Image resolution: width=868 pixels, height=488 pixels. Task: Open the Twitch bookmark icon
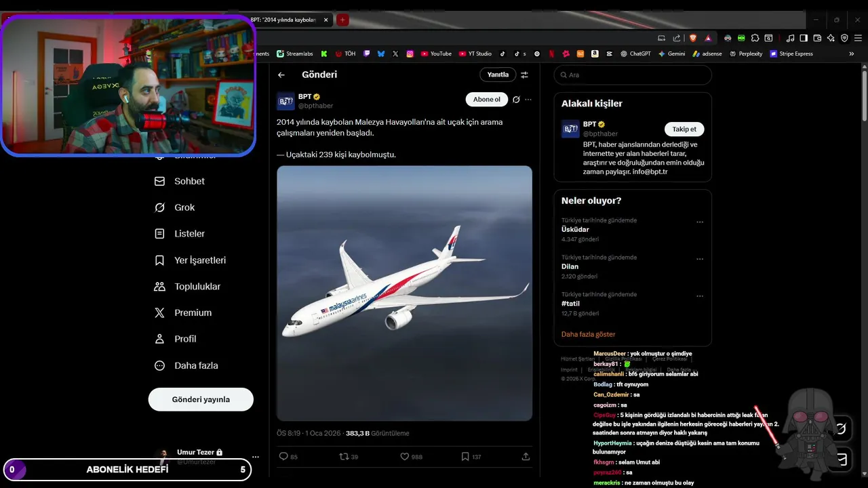click(367, 54)
